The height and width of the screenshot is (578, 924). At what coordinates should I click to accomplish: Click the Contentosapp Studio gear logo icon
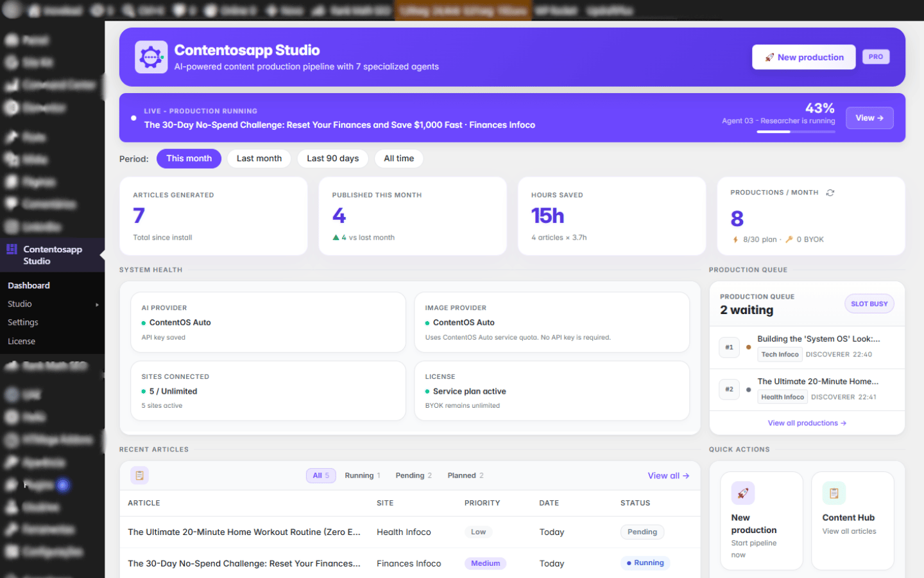(151, 57)
